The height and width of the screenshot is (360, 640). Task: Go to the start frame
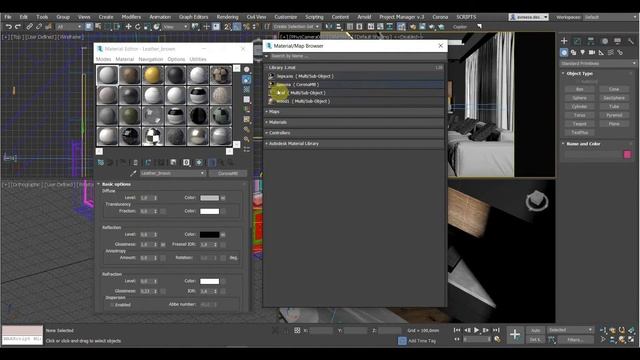457,330
